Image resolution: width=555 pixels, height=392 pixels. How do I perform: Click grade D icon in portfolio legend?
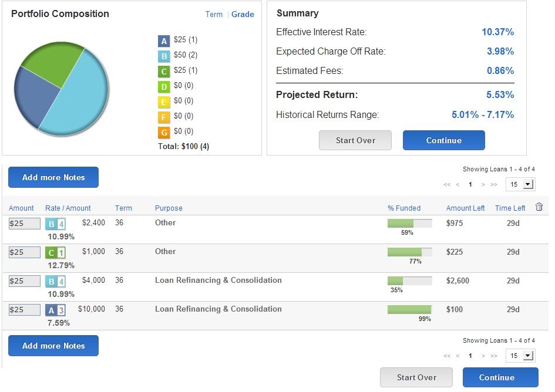pyautogui.click(x=164, y=87)
